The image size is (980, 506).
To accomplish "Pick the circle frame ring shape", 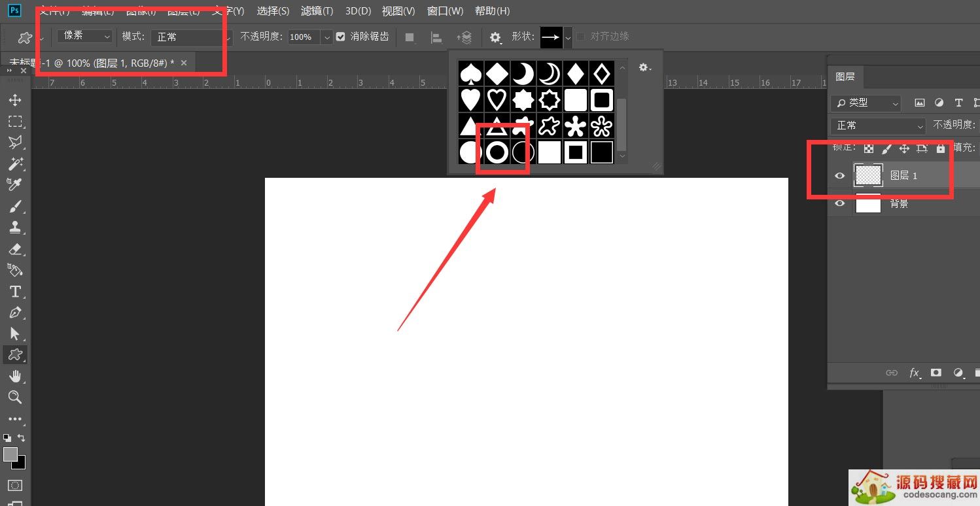I will pos(497,152).
